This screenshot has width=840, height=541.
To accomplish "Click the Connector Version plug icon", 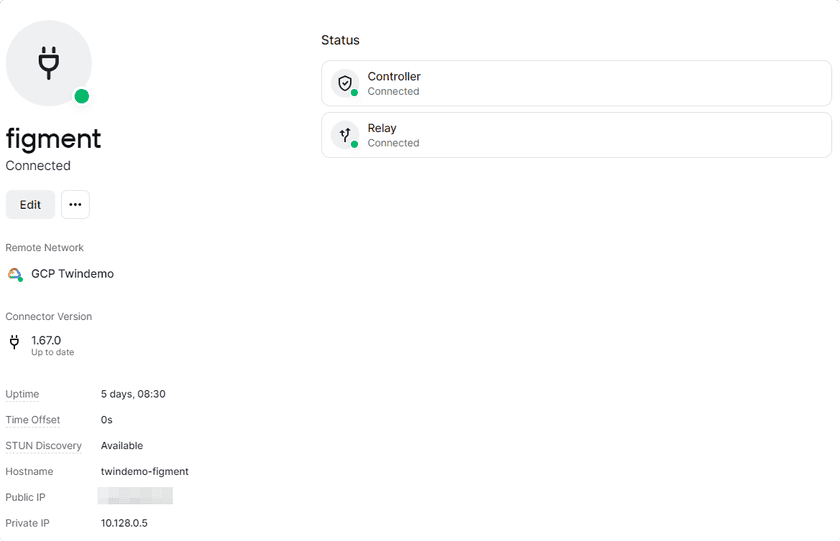I will click(x=14, y=342).
